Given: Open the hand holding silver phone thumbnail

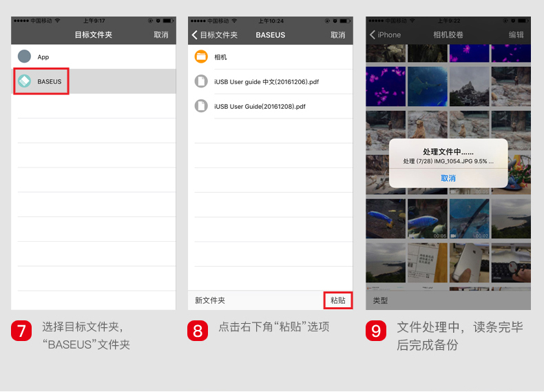Looking at the screenshot, I should click(x=470, y=262).
